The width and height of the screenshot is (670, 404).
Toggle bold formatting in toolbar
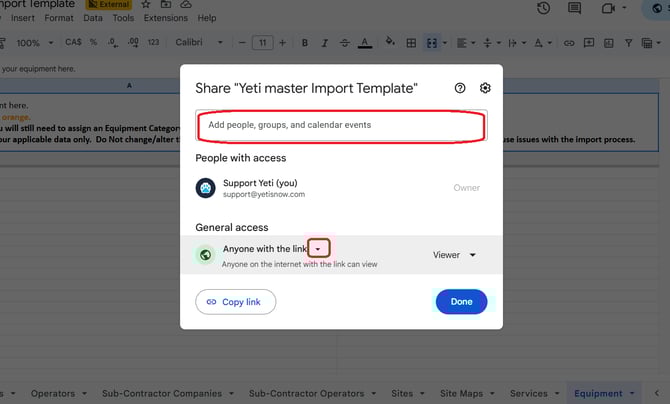coord(304,43)
